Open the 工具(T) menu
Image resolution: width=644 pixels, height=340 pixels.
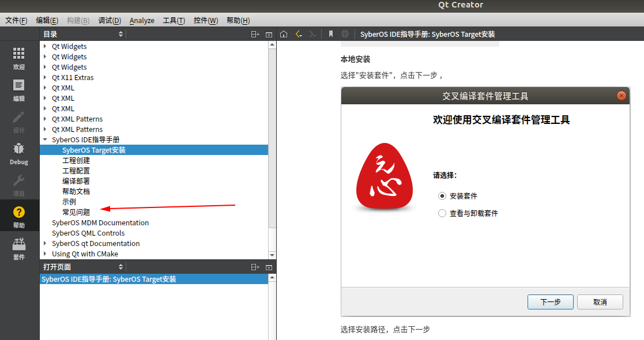tap(174, 20)
